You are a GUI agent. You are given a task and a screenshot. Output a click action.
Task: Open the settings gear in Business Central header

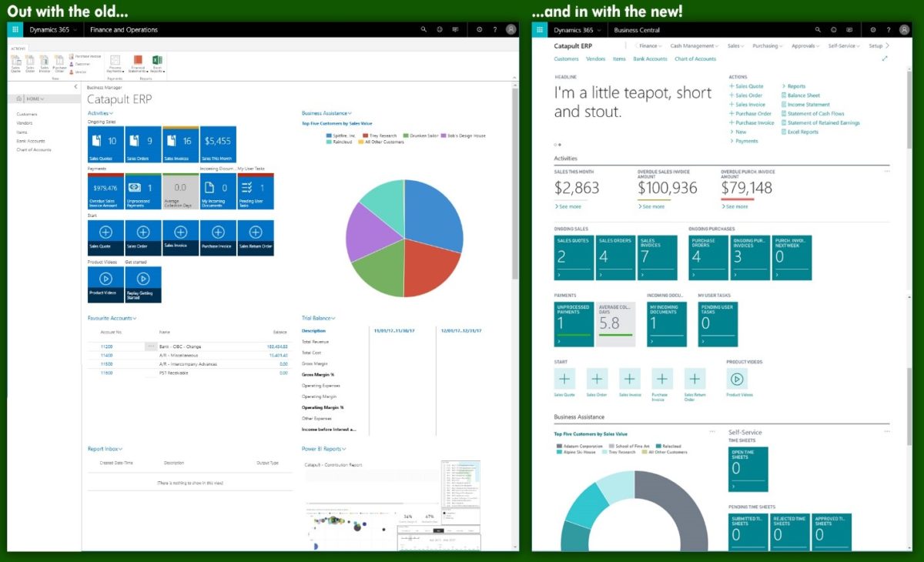click(872, 29)
